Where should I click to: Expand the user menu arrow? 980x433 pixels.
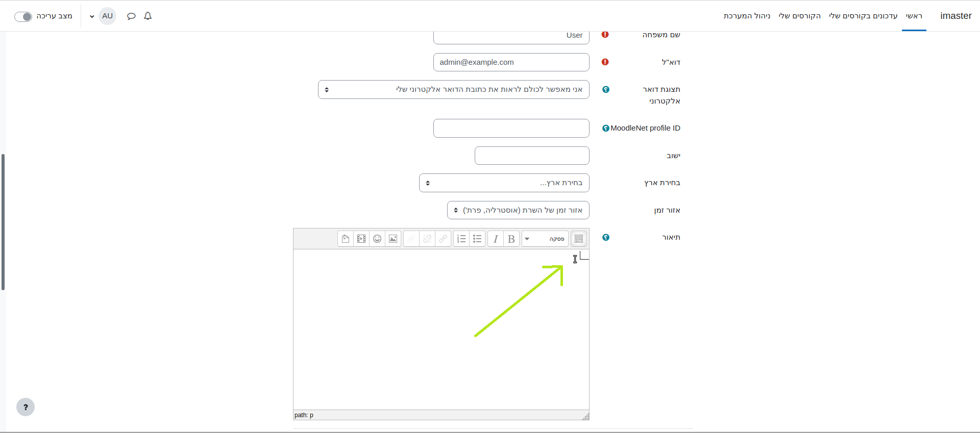(92, 16)
